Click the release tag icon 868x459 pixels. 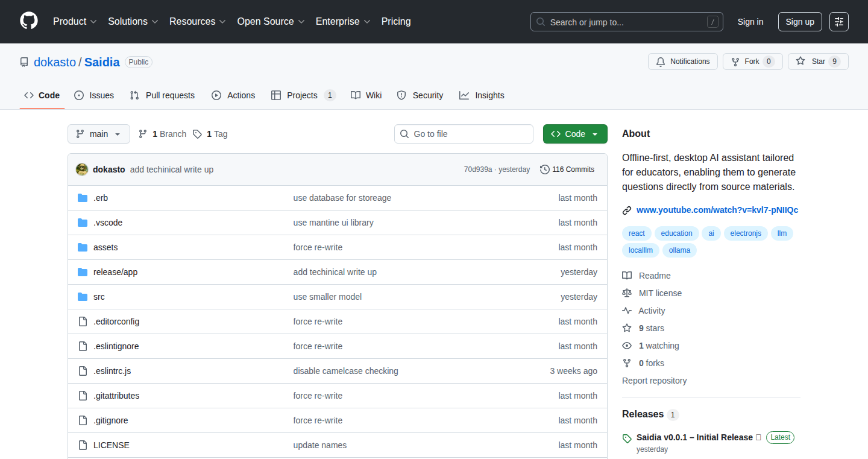pyautogui.click(x=627, y=438)
